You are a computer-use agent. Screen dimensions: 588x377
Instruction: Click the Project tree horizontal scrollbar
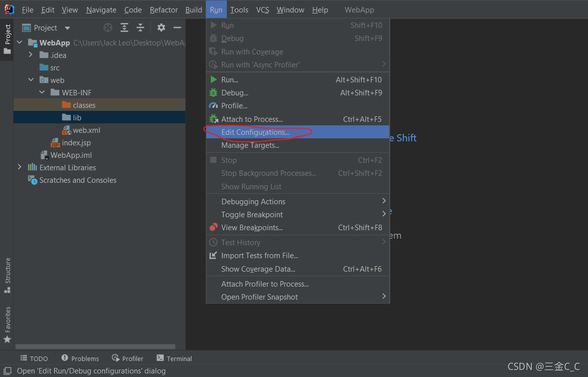pyautogui.click(x=95, y=347)
